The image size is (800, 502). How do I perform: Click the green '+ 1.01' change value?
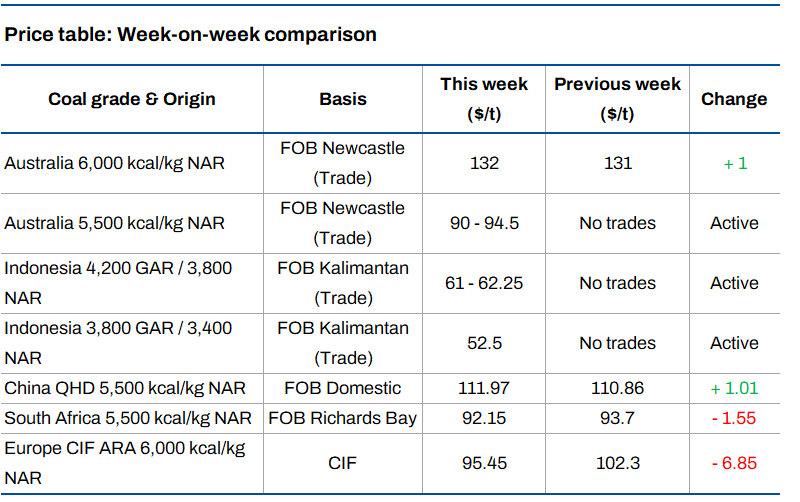[x=734, y=388]
